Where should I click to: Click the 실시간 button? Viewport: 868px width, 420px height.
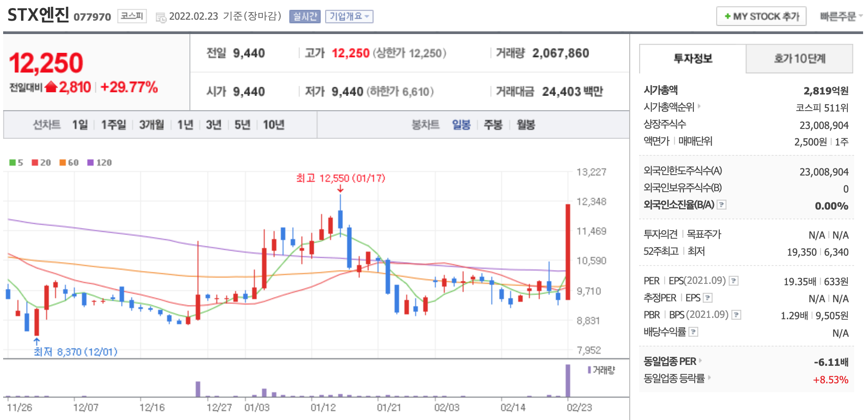[305, 17]
